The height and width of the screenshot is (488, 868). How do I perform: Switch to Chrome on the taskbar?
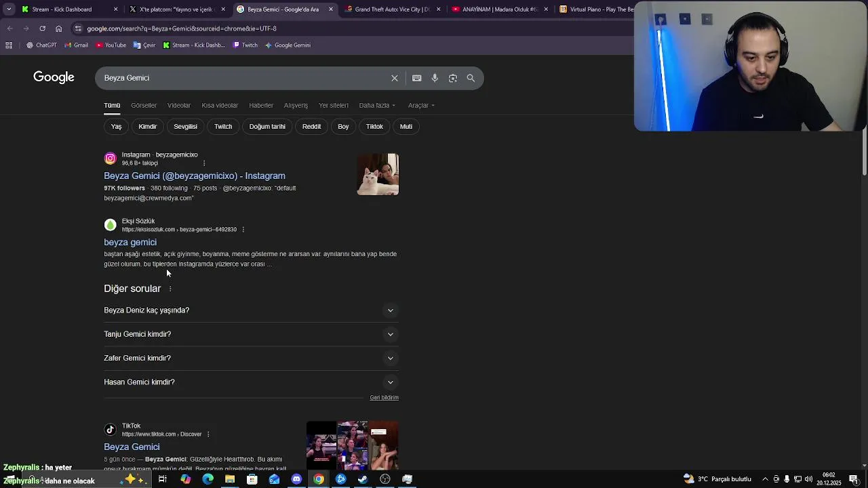coord(319,479)
